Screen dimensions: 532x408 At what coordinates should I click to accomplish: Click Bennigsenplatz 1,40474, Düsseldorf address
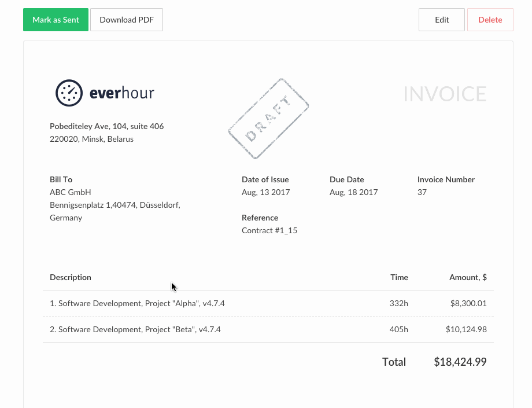[x=115, y=205]
